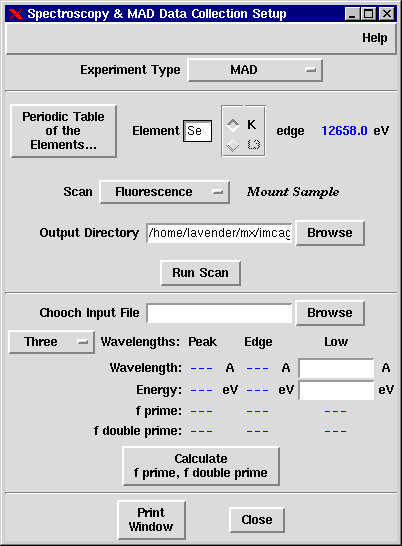Click the Run Scan button
Image resolution: width=402 pixels, height=546 pixels.
(201, 273)
